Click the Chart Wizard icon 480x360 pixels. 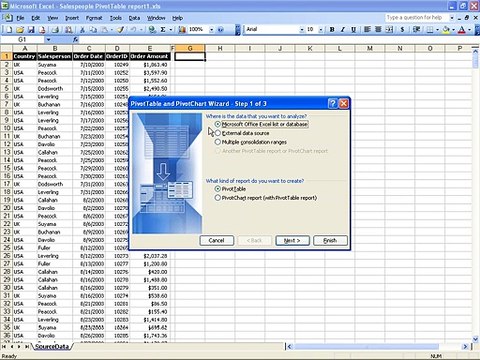pos(182,30)
